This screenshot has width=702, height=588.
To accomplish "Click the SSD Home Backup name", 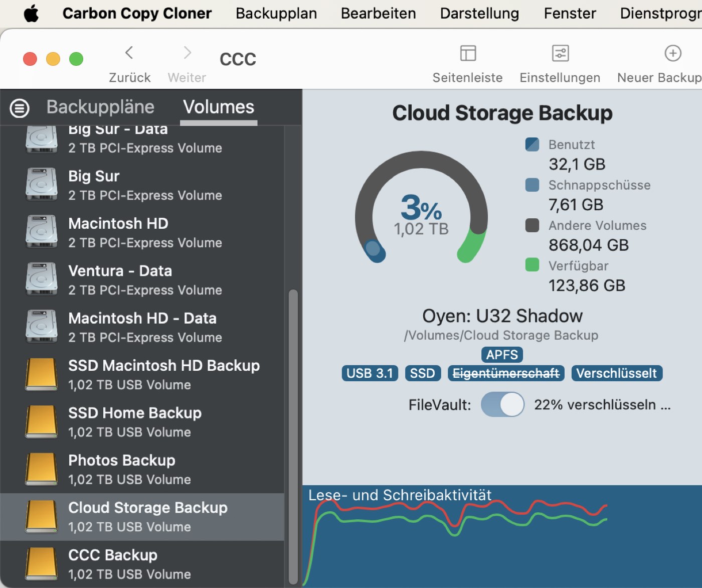I will click(135, 413).
